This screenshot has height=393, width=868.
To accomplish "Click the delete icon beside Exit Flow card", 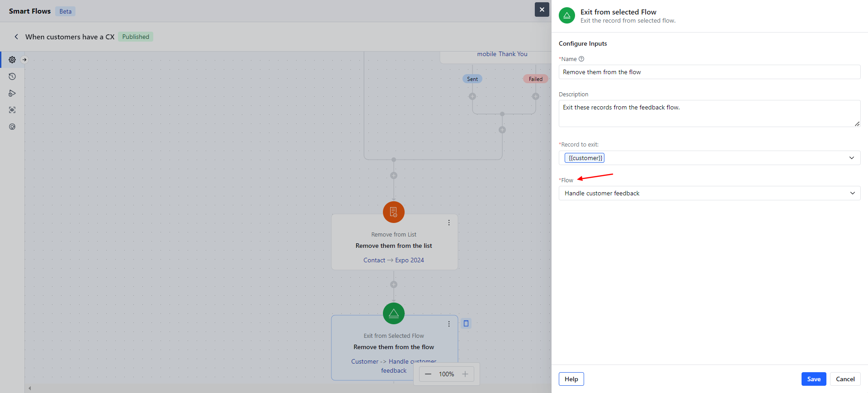I will tap(466, 323).
